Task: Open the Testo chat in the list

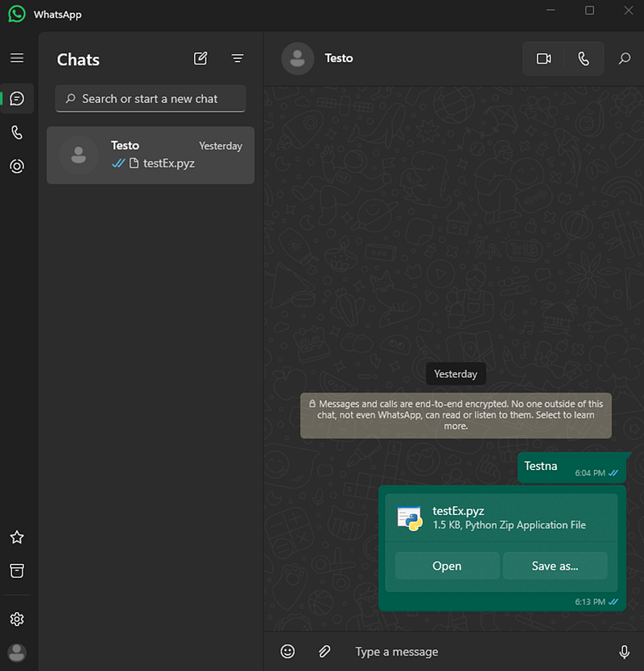Action: 151,155
